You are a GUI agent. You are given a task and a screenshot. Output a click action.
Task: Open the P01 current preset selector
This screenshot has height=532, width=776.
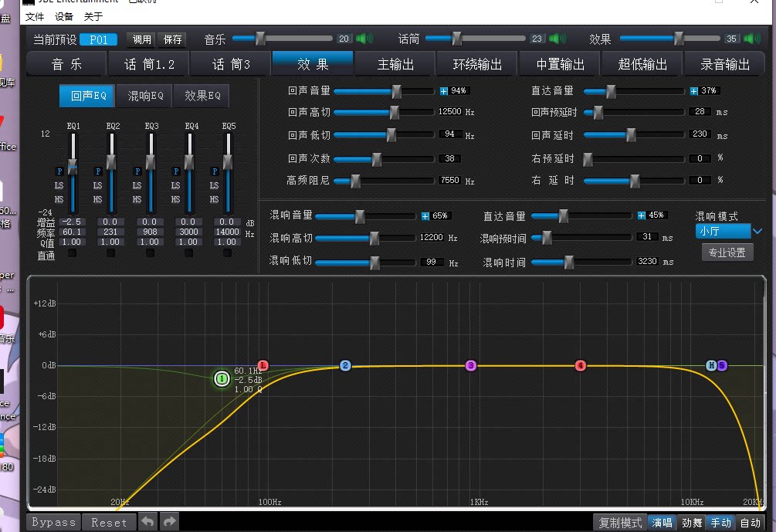[98, 39]
